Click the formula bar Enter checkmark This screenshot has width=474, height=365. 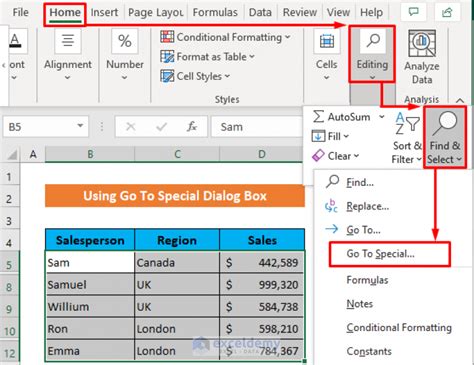click(x=162, y=127)
